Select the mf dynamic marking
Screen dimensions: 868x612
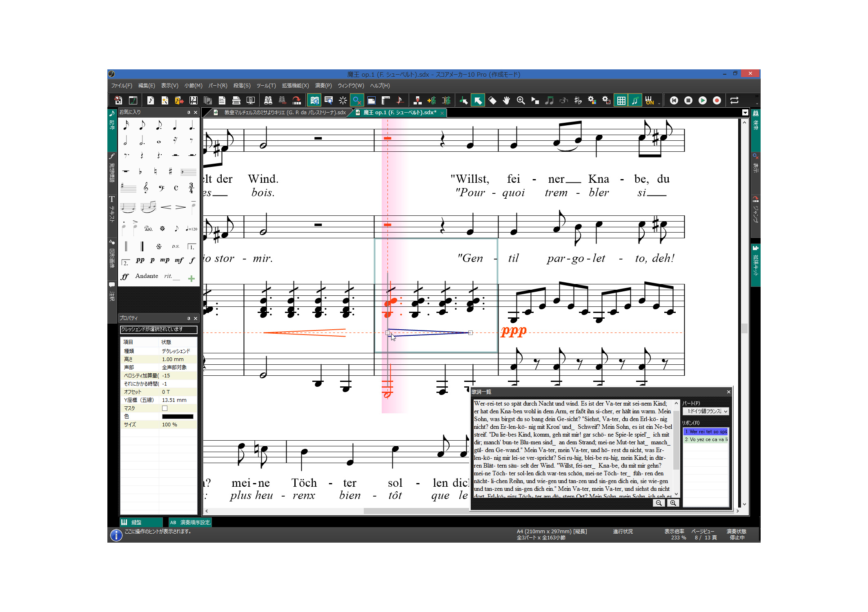pyautogui.click(x=179, y=260)
